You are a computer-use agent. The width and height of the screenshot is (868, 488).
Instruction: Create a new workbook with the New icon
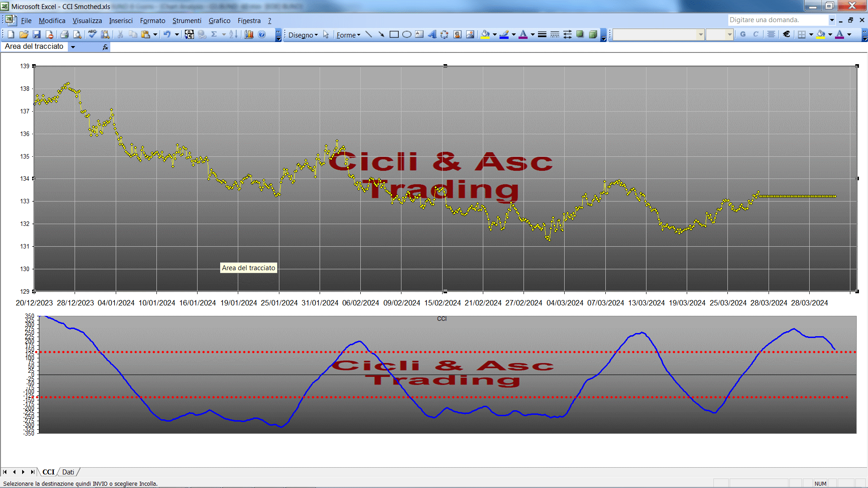(11, 34)
